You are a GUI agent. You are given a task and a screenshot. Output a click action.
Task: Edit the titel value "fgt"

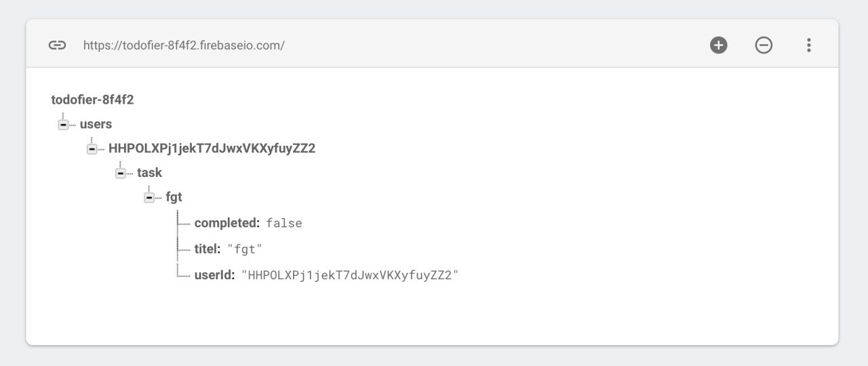[245, 249]
